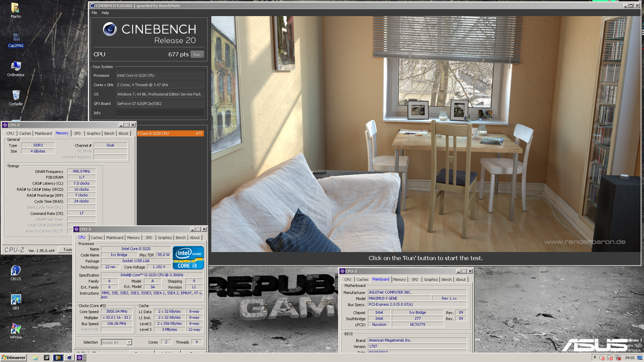Open the Socket #1 selection dropdown
The image size is (644, 362).
click(x=129, y=342)
